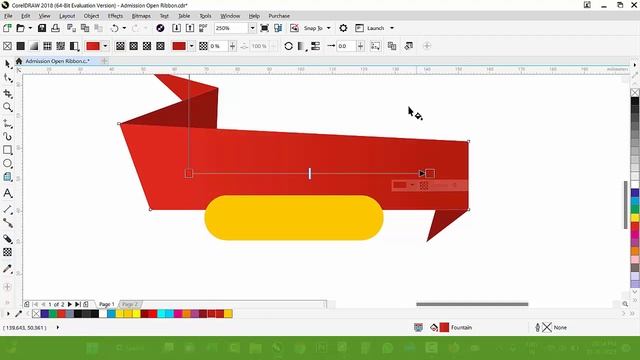The width and height of the screenshot is (640, 360).
Task: Choose Bitmap pattern fill type
Action: [x=61, y=46]
